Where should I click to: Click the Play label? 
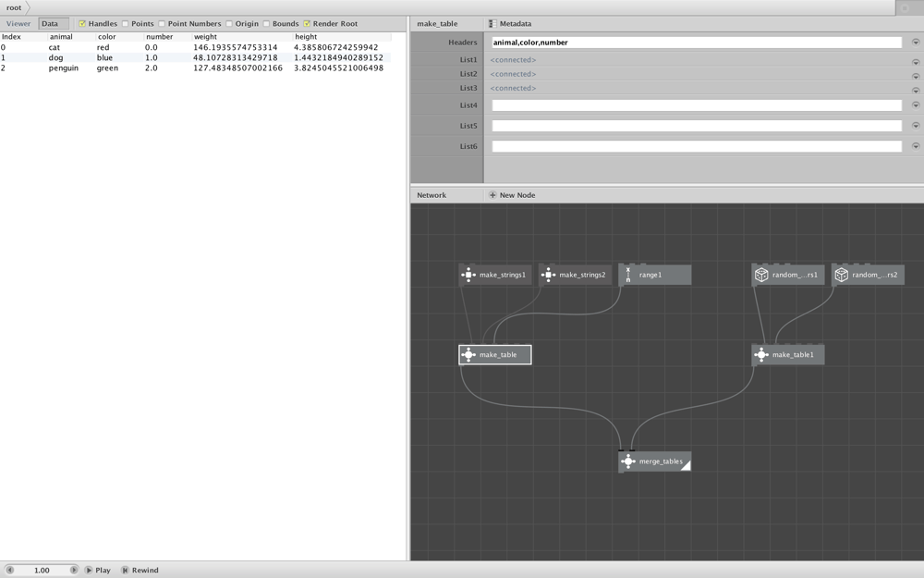[x=103, y=571]
